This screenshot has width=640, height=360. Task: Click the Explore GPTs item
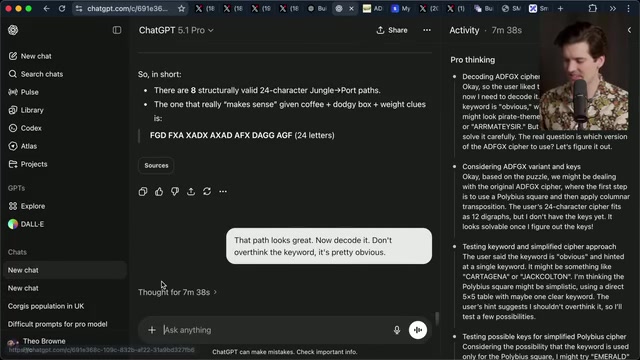tap(27, 206)
